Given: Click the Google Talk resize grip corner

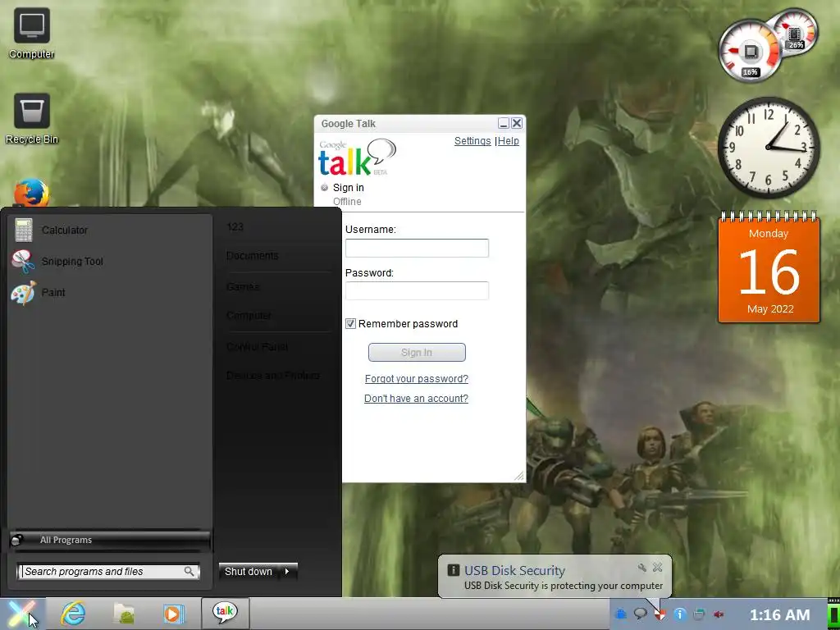Looking at the screenshot, I should [x=518, y=475].
